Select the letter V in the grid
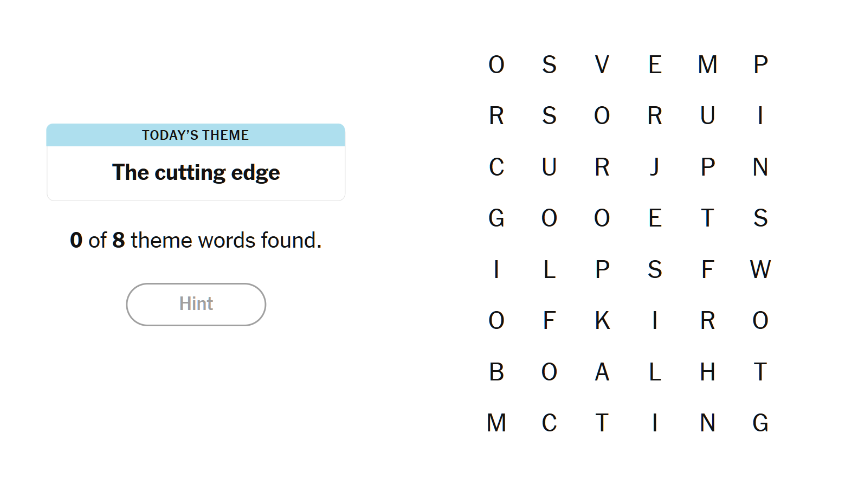 [602, 64]
